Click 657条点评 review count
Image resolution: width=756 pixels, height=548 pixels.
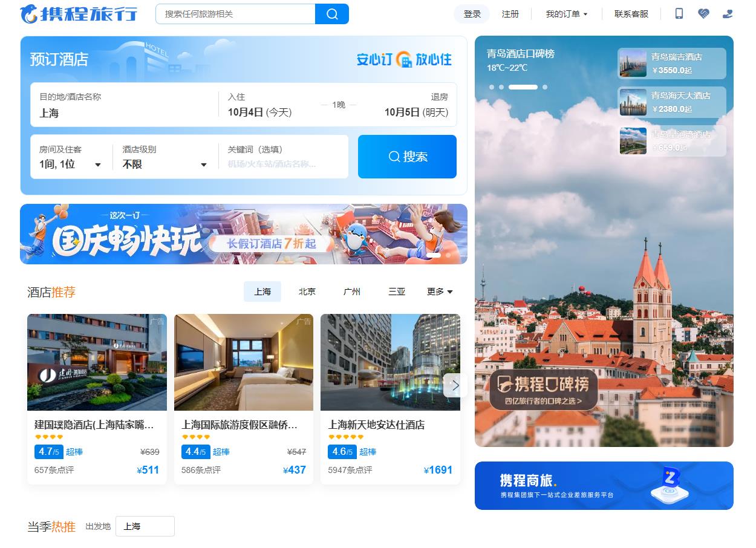pos(54,470)
